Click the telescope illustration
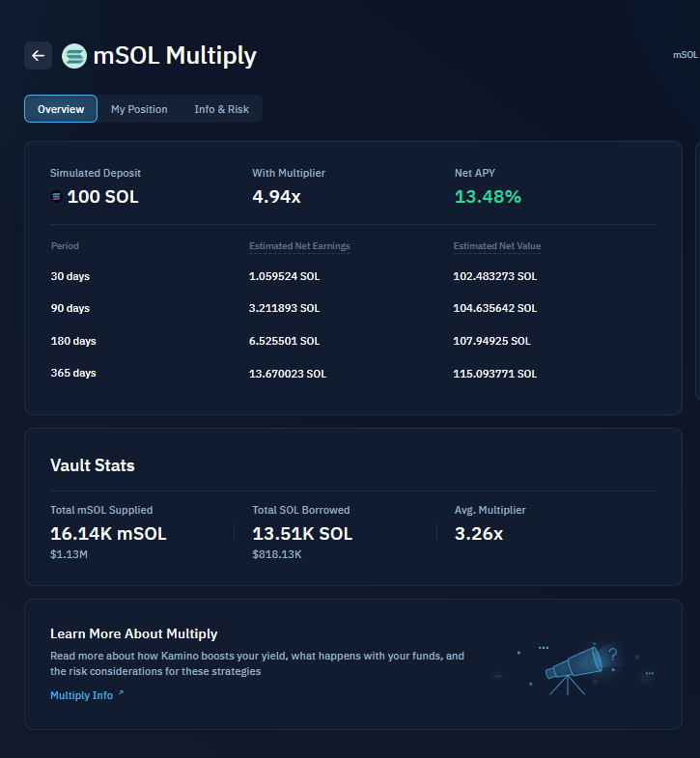The height and width of the screenshot is (758, 700). 574,669
